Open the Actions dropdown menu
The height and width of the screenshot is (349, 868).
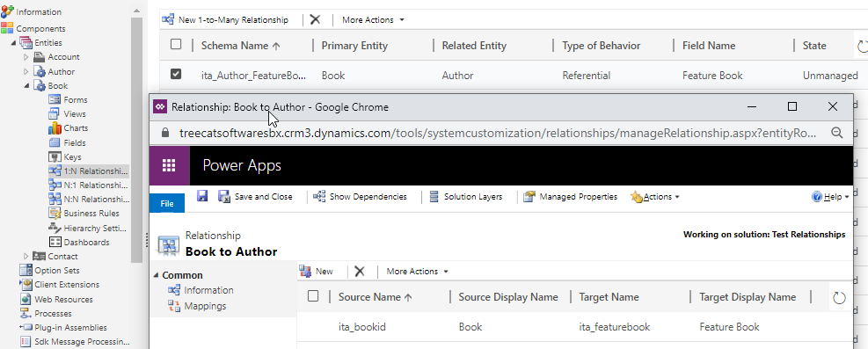(655, 196)
